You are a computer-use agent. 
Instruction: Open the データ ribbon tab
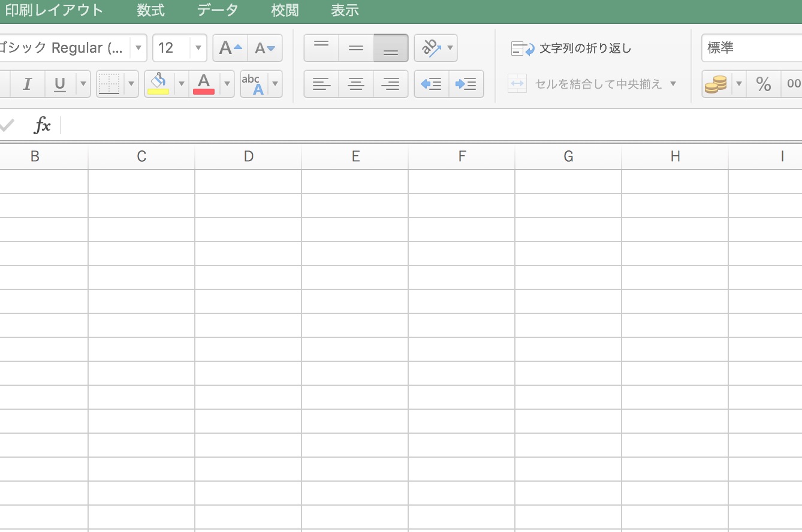pos(218,10)
